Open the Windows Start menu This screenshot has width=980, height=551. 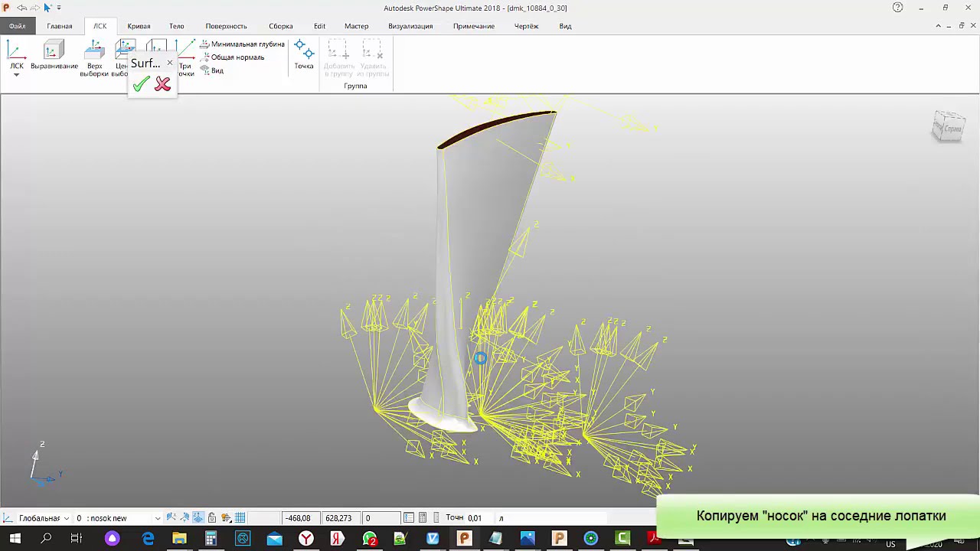pos(15,540)
